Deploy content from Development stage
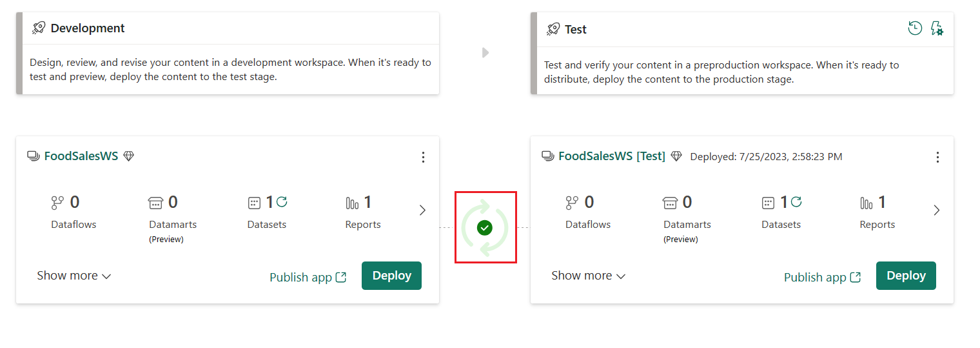980x348 pixels. tap(391, 276)
